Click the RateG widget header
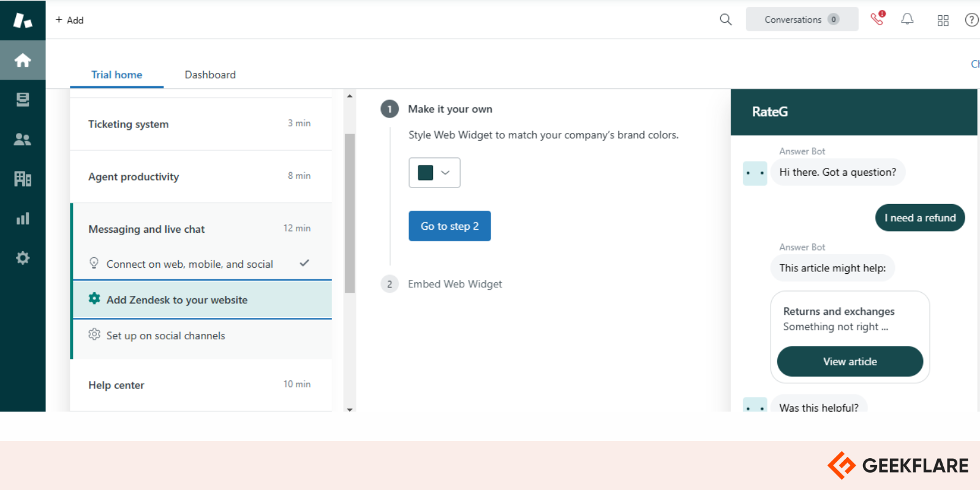Image resolution: width=980 pixels, height=490 pixels. [854, 112]
